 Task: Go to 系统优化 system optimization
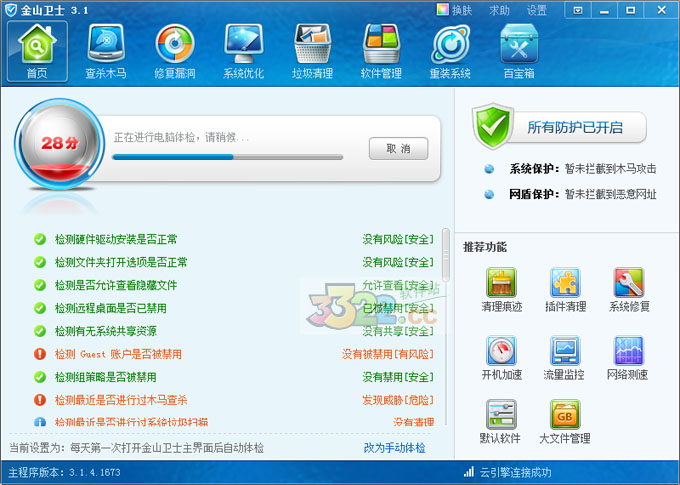pos(243,52)
